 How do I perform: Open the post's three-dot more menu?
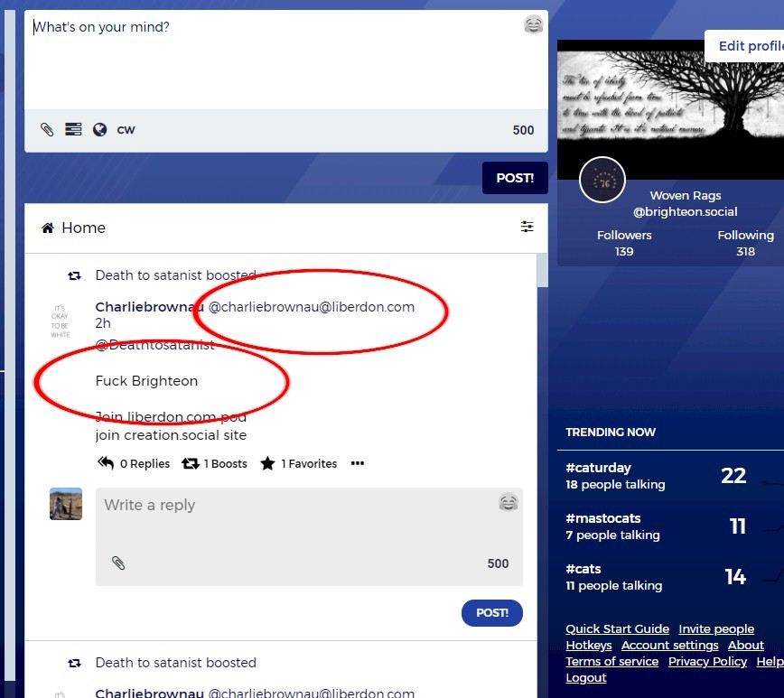click(357, 463)
